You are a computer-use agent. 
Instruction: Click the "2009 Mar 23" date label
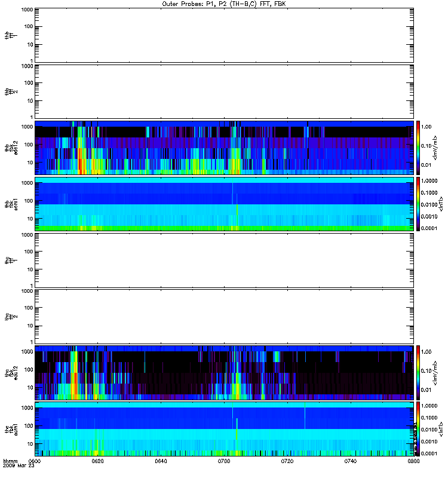pyautogui.click(x=19, y=466)
